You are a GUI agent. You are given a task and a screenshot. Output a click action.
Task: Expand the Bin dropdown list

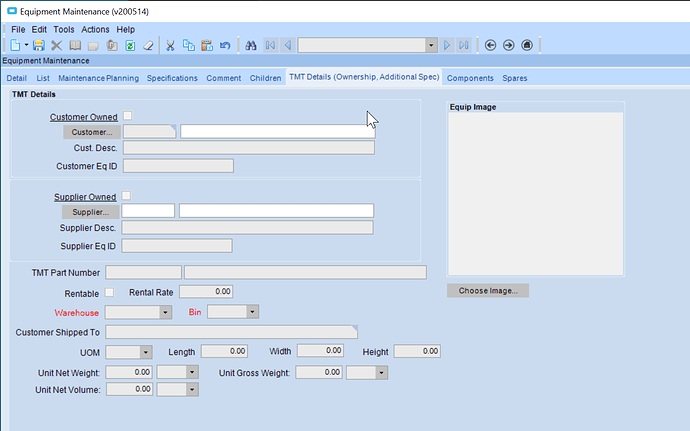[252, 312]
